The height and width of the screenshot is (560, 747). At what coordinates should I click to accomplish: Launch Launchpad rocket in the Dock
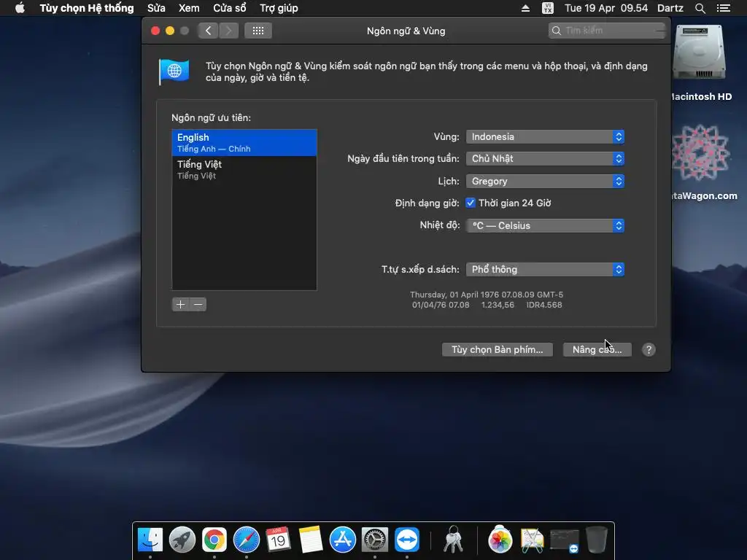pyautogui.click(x=182, y=540)
